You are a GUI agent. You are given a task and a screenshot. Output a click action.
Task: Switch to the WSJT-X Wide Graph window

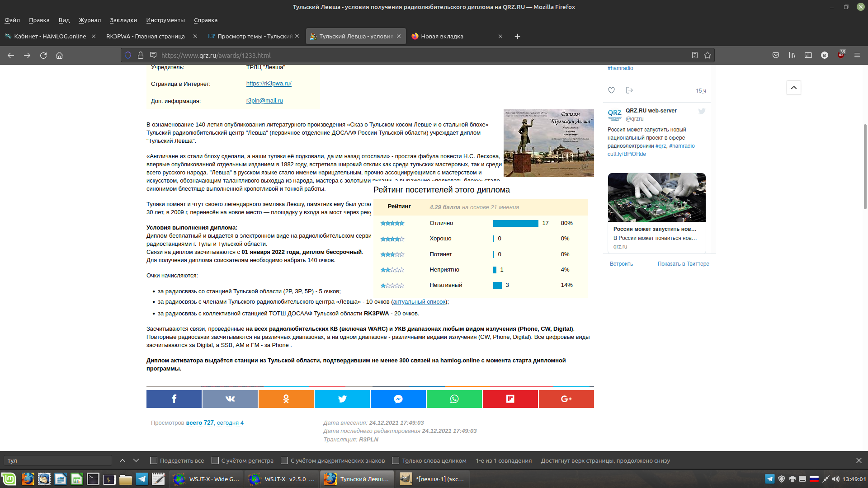pos(207,479)
